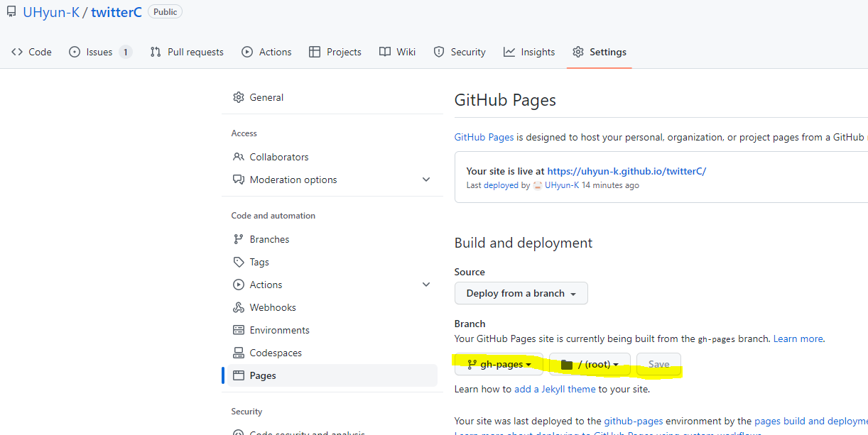Open the pages build and deployment link
The width and height of the screenshot is (868, 435).
(811, 421)
